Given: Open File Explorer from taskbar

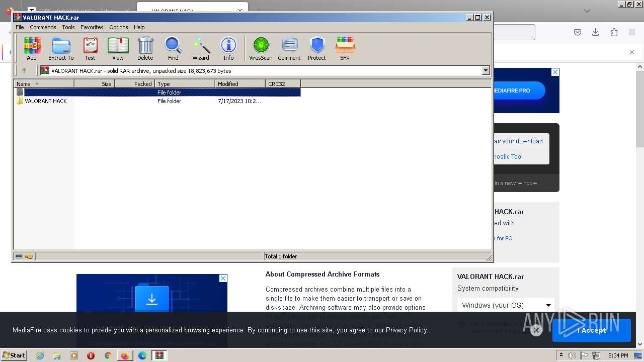Looking at the screenshot, I should point(57,355).
